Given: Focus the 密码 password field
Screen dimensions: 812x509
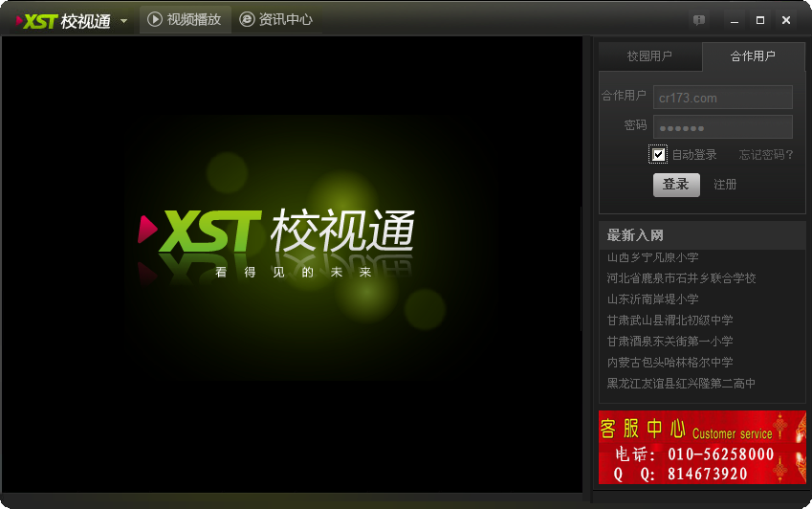Looking at the screenshot, I should (x=723, y=127).
